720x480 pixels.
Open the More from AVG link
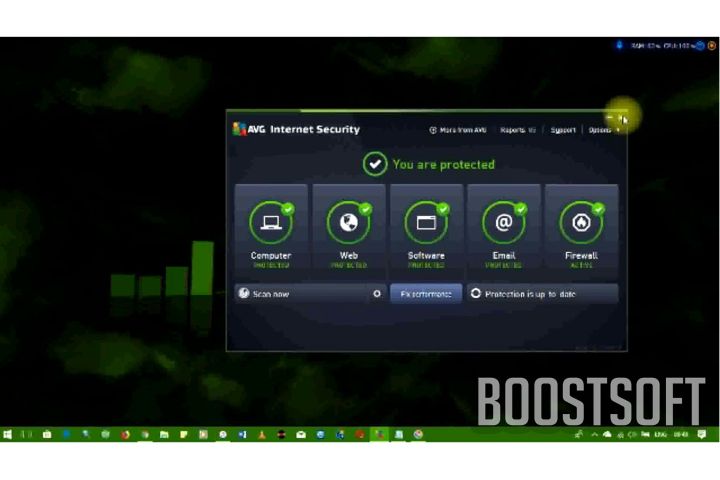point(458,130)
